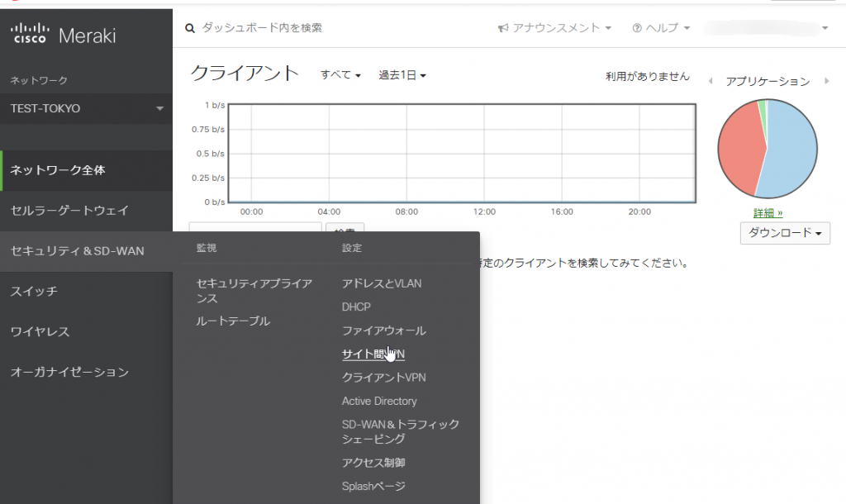Open アクセス制御 settings
Image resolution: width=846 pixels, height=504 pixels.
coord(373,463)
